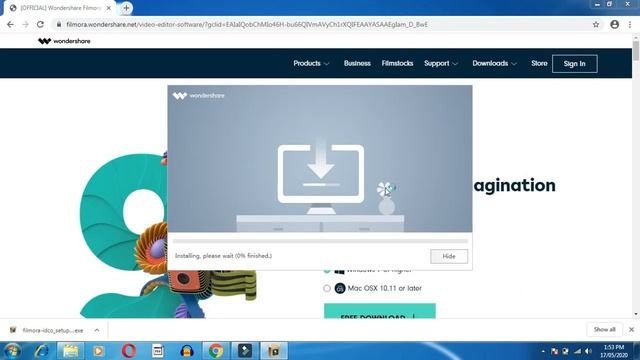Viewport: 640px width, 360px height.
Task: Open the Store page
Action: coord(539,63)
